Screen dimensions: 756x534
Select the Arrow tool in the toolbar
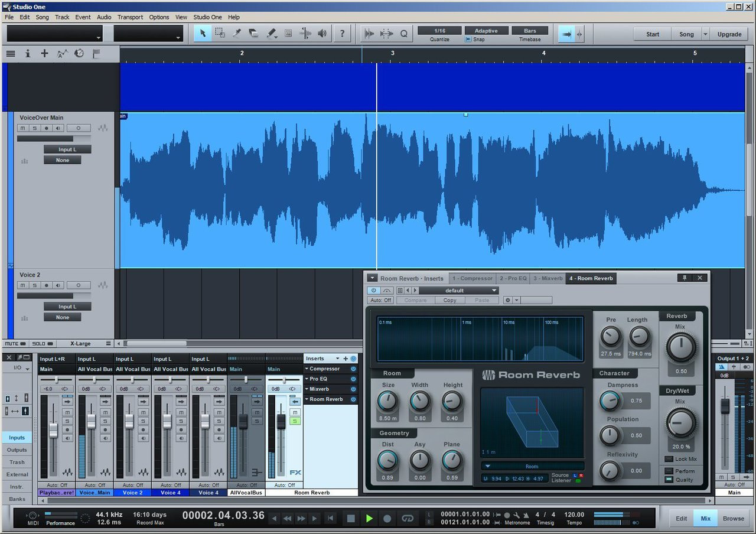(x=203, y=34)
